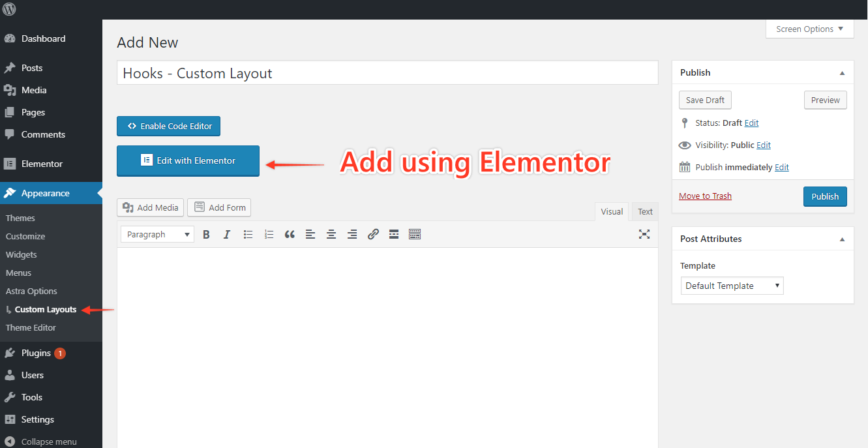Click the WordPress logo icon
This screenshot has width=868, height=448.
pos(9,9)
